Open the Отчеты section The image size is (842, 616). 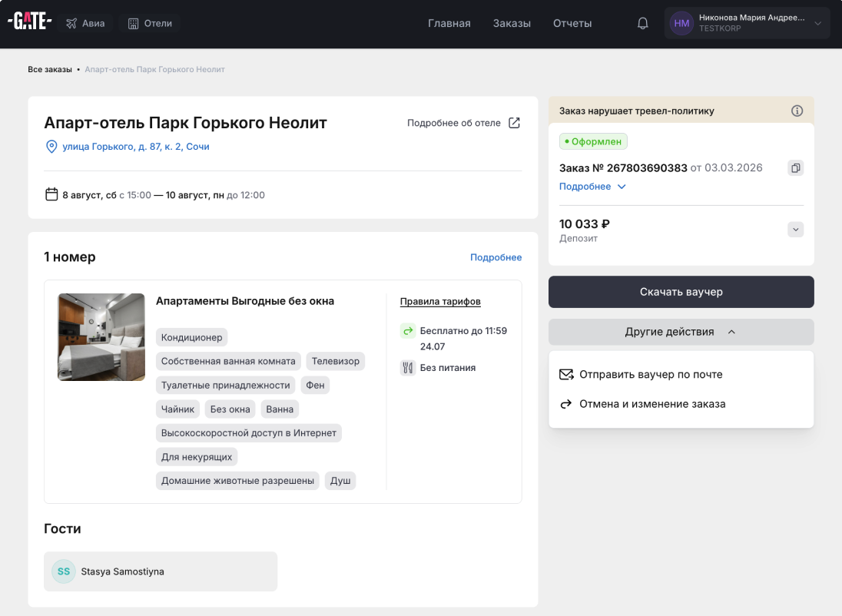point(572,24)
